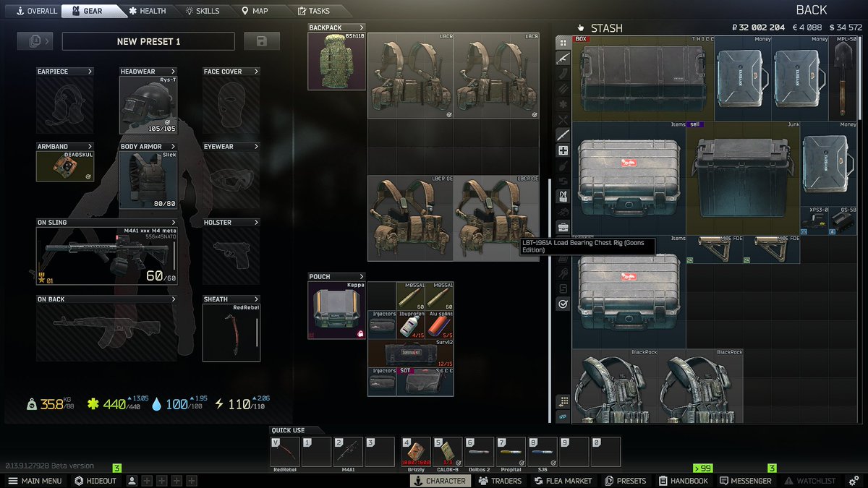Filter stash by melee knife icon
This screenshot has height=488, width=868.
(x=563, y=135)
